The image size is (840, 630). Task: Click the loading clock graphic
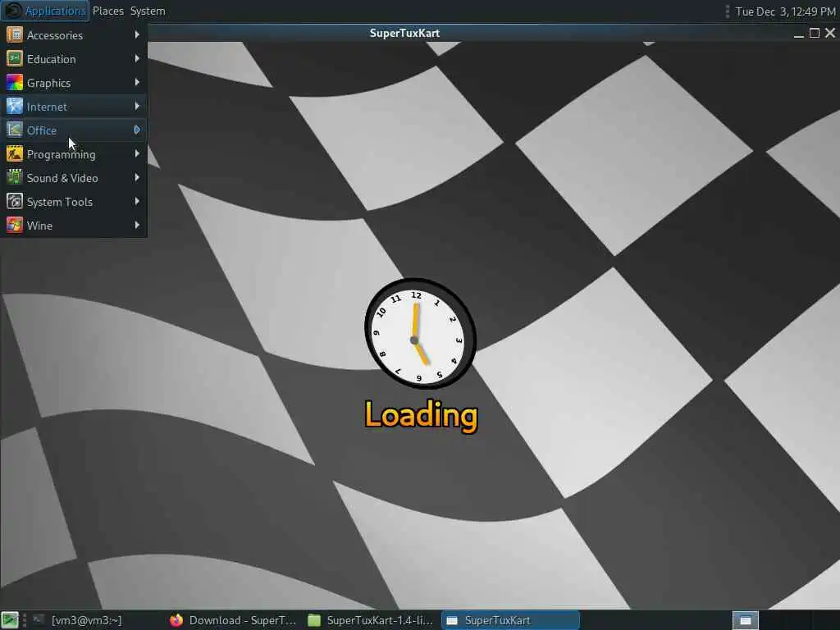[x=421, y=333]
